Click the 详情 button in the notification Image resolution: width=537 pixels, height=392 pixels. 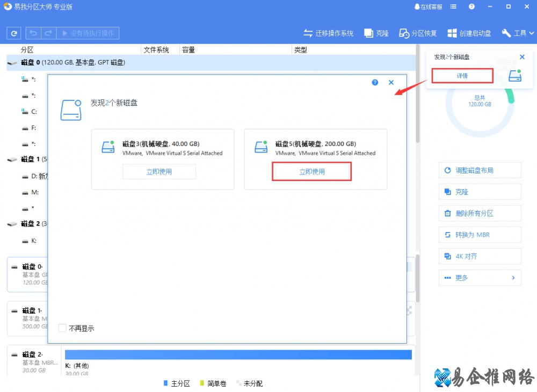tap(462, 76)
